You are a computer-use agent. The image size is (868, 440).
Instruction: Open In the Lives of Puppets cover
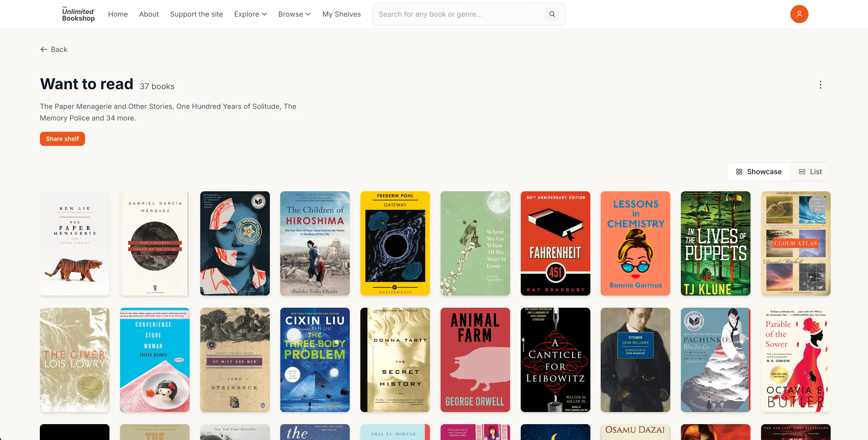[x=716, y=243]
